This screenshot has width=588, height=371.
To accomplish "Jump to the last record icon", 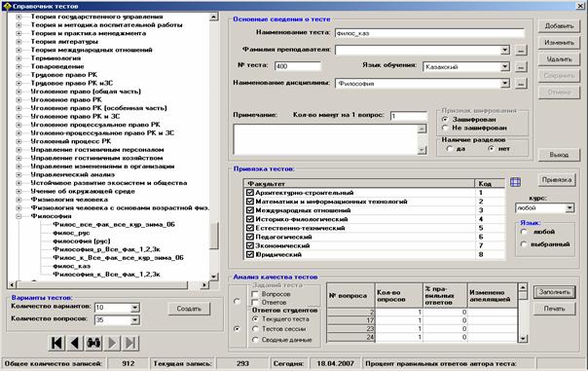I will [130, 343].
